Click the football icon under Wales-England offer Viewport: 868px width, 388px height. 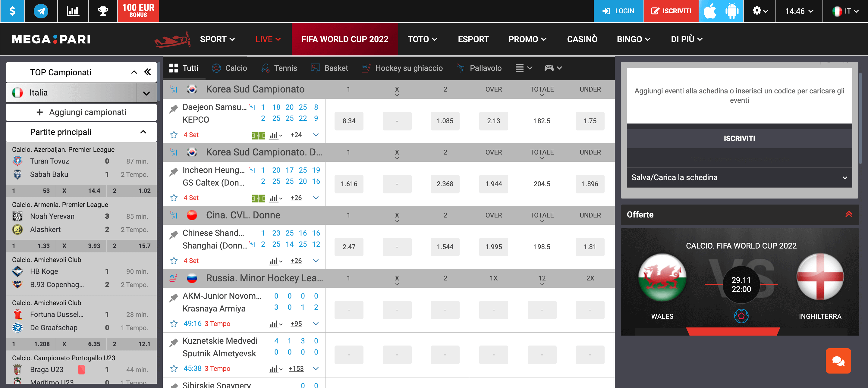pos(741,316)
